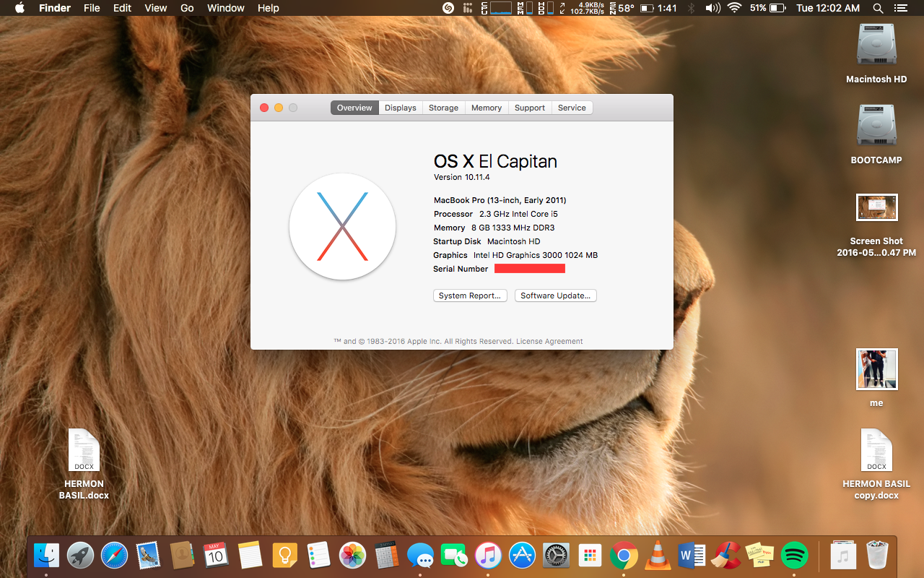Open Google Chrome in the dock
This screenshot has width=924, height=578.
624,555
